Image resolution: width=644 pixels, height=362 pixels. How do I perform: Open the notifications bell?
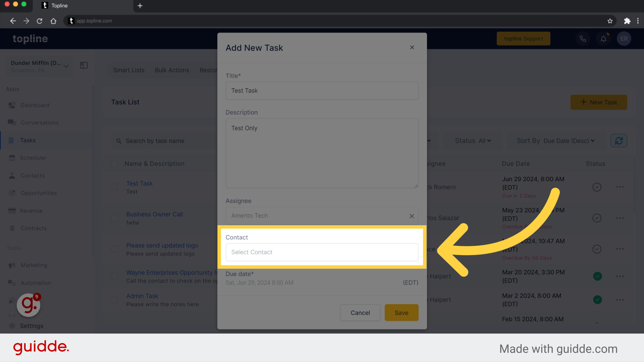tap(603, 39)
